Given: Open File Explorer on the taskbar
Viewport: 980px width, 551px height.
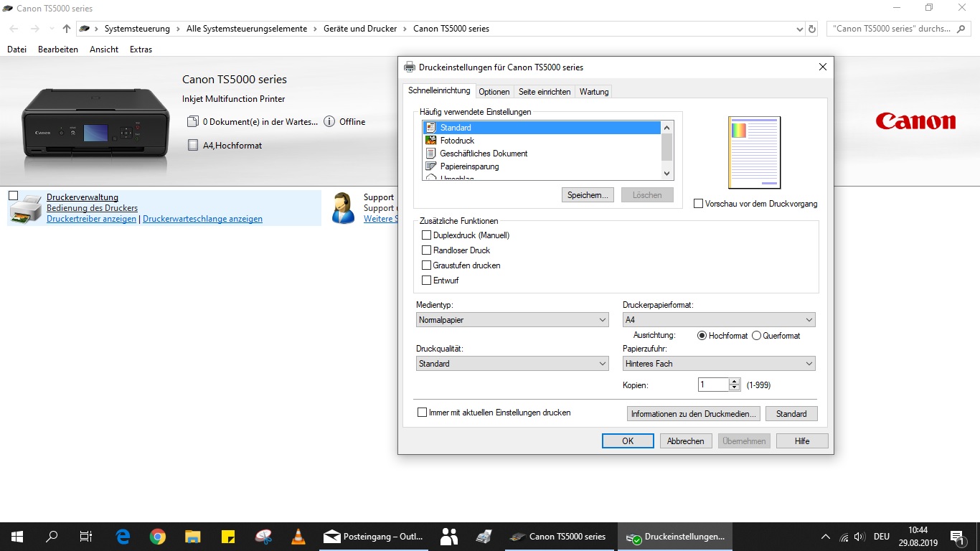Looking at the screenshot, I should [193, 537].
